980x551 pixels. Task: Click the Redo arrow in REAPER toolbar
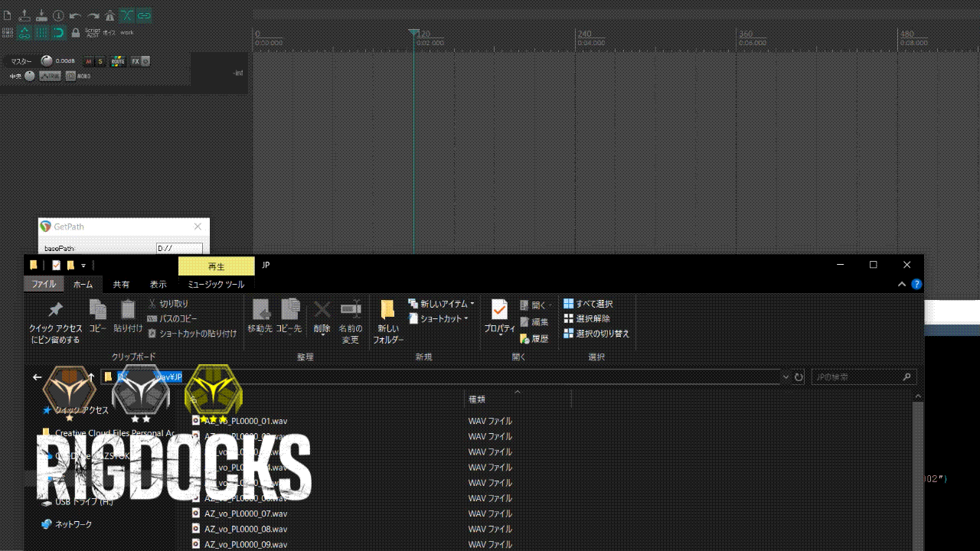[x=93, y=15]
